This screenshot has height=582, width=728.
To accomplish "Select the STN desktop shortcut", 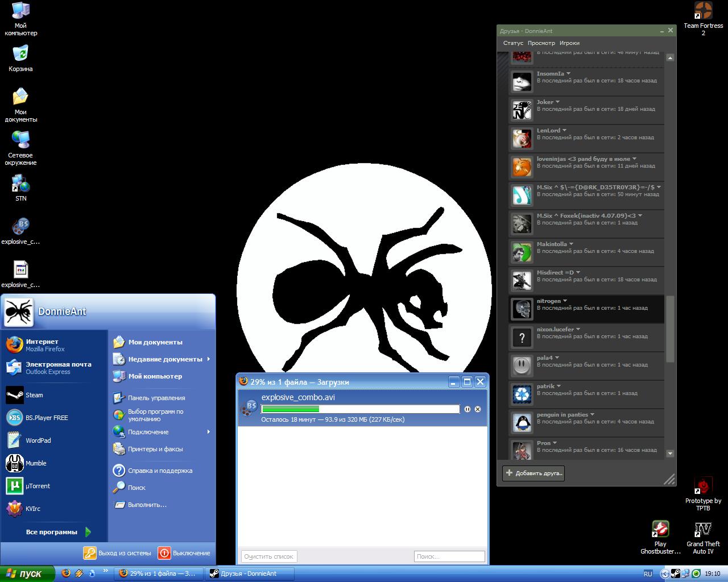I will point(20,188).
